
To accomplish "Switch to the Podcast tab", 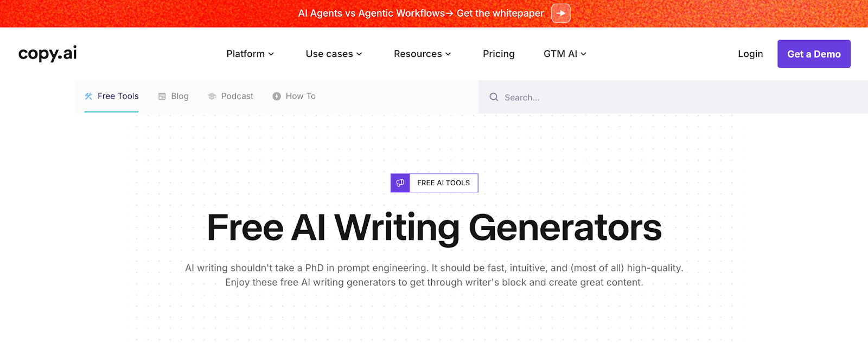I will pyautogui.click(x=231, y=96).
